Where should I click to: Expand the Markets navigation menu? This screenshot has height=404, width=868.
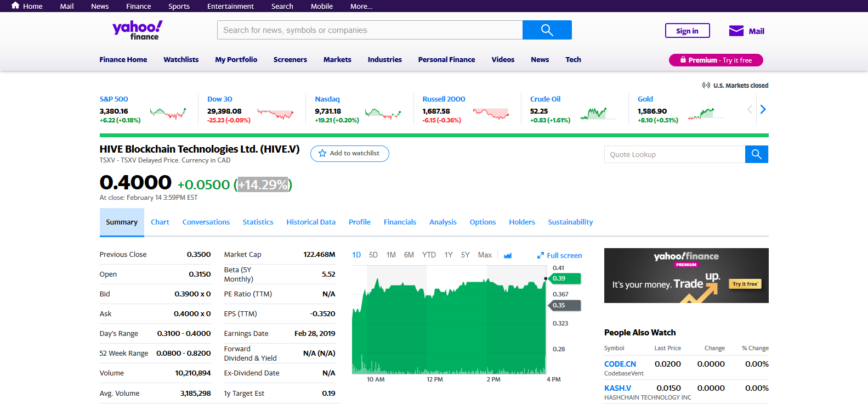(337, 59)
